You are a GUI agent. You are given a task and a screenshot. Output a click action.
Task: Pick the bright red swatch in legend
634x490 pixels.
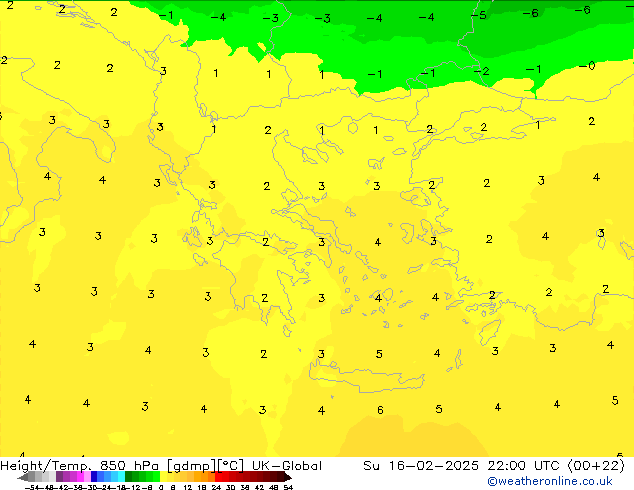pyautogui.click(x=218, y=476)
